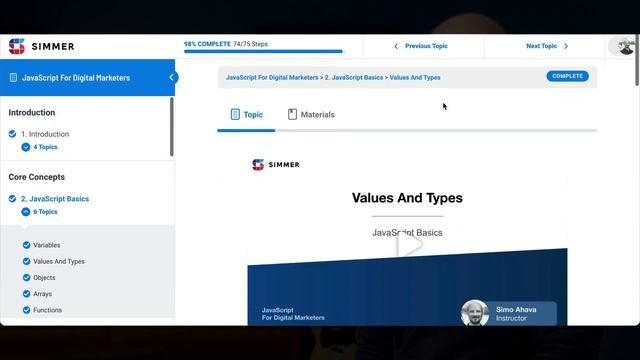The width and height of the screenshot is (640, 360).
Task: Click the Topic tab icon
Action: tap(235, 114)
